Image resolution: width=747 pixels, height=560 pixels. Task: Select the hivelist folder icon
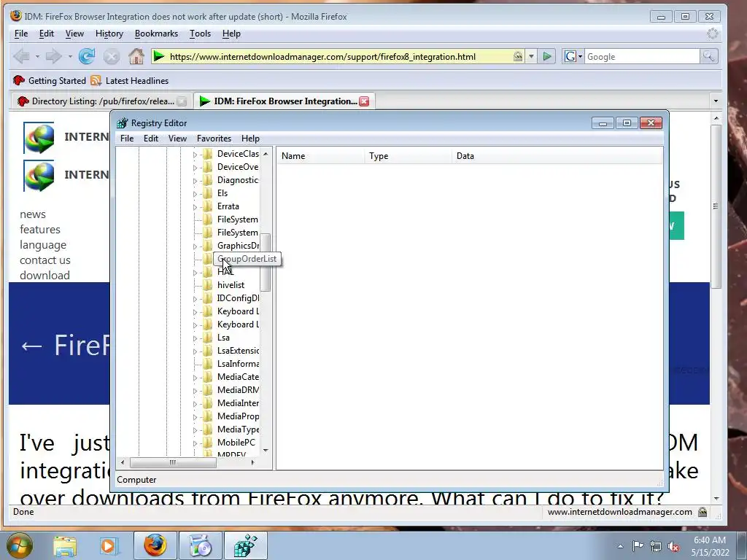(207, 285)
